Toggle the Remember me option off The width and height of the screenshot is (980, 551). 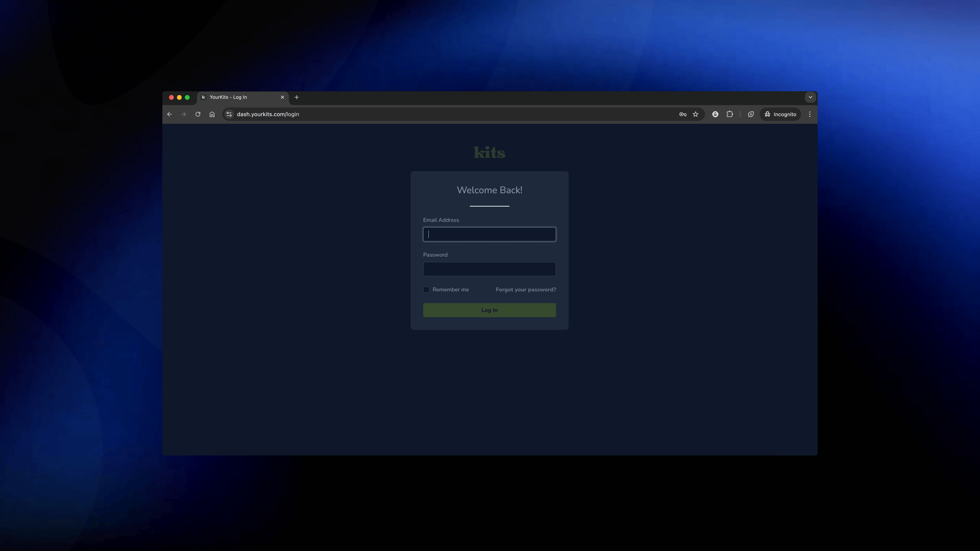426,289
